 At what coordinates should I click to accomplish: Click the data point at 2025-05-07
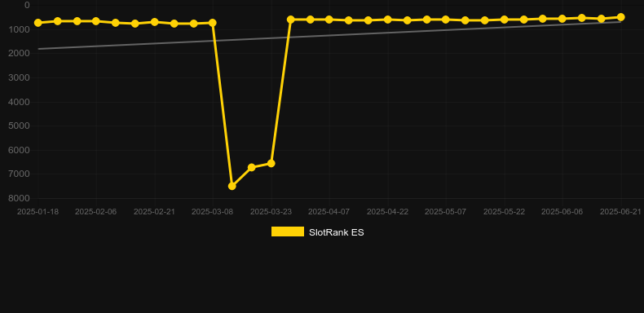446,20
